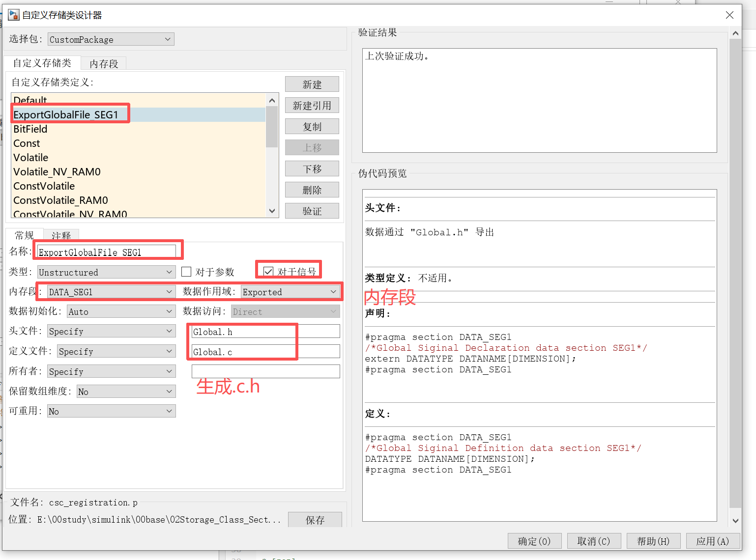Click the 新建引用 button
Screen dimensions: 756x560
coord(312,106)
